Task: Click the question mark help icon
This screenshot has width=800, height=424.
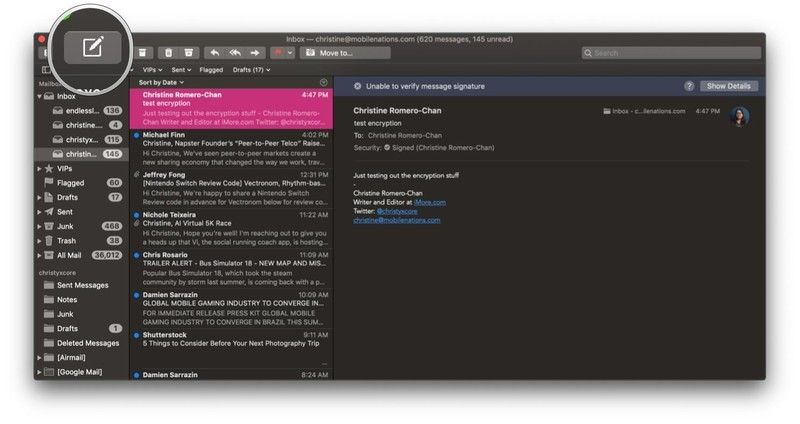Action: [x=689, y=86]
